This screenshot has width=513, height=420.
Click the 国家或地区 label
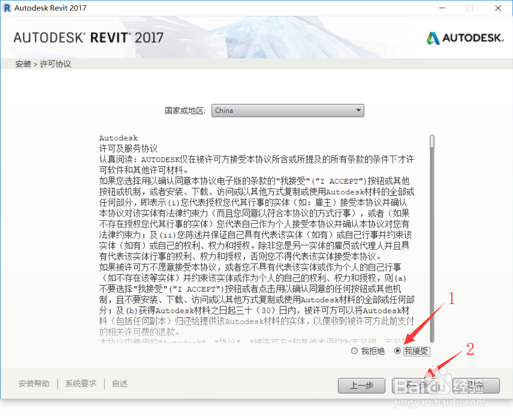point(185,111)
